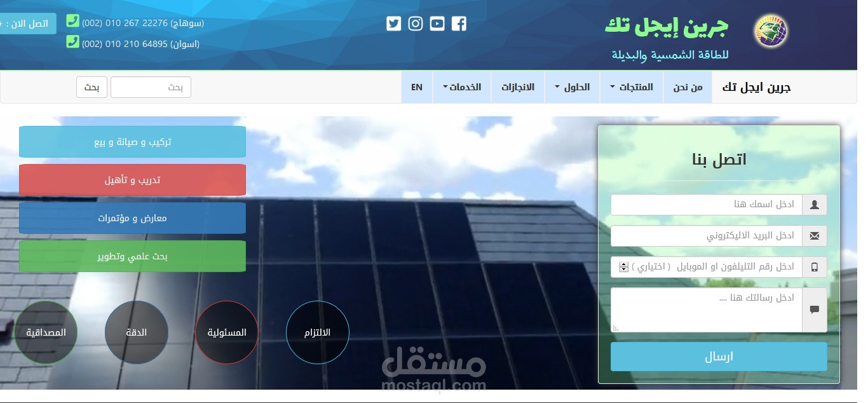Click the envelope icon of the email field
Viewport: 868px width, 403px height.
click(815, 236)
